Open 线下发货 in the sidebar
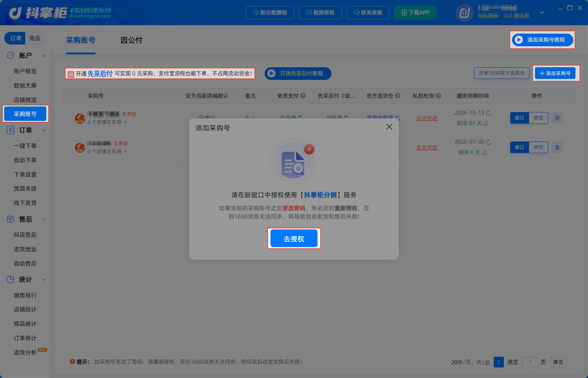588x378 pixels. coord(25,203)
